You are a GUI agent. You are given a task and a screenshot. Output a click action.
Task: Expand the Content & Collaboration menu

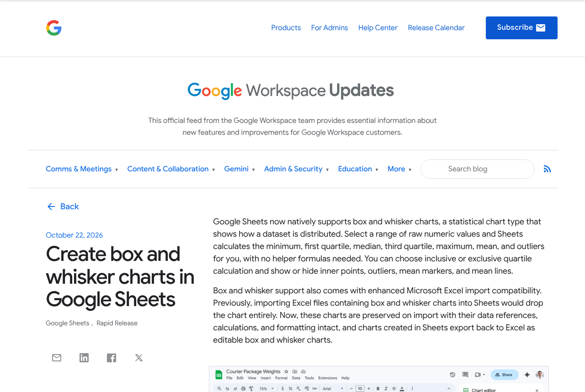(x=171, y=169)
